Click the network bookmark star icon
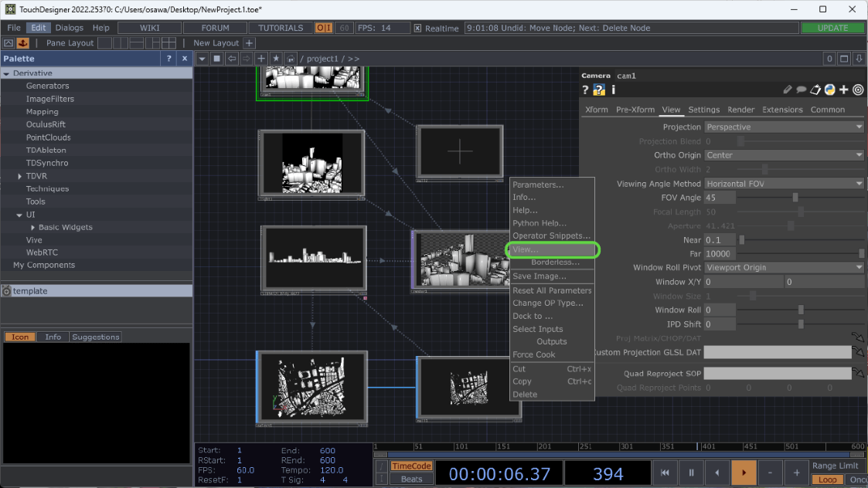868x488 pixels. [x=276, y=58]
